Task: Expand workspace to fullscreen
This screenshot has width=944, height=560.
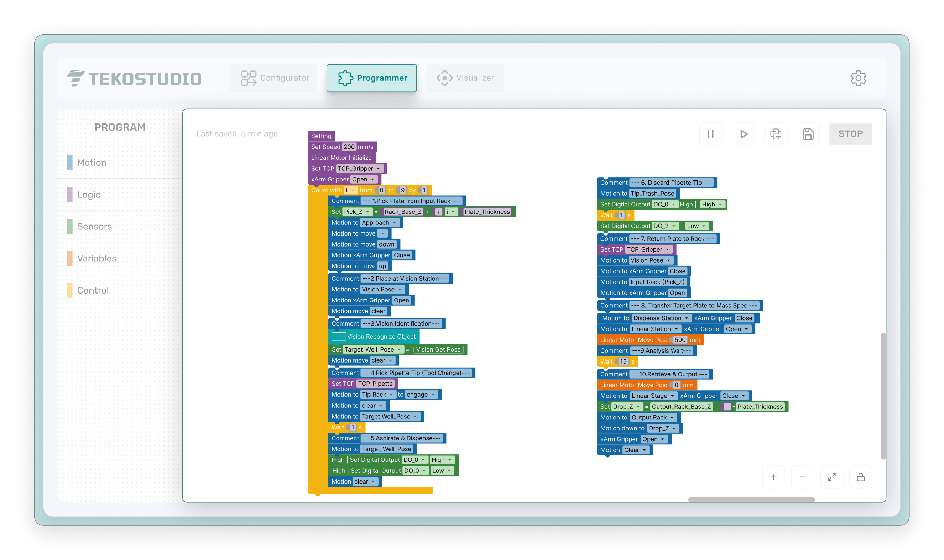Action: tap(831, 477)
